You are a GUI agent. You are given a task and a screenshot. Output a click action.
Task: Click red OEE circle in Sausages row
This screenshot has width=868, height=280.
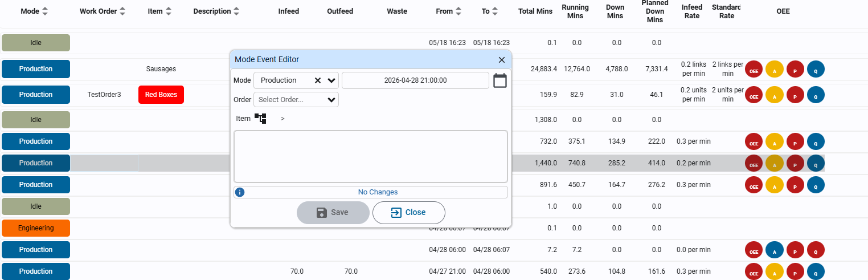tap(754, 69)
